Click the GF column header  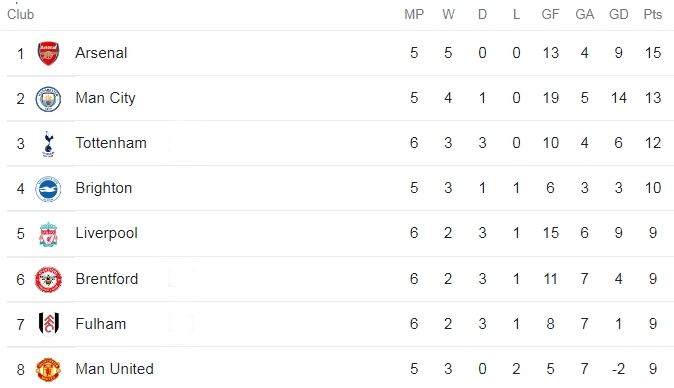click(x=550, y=14)
